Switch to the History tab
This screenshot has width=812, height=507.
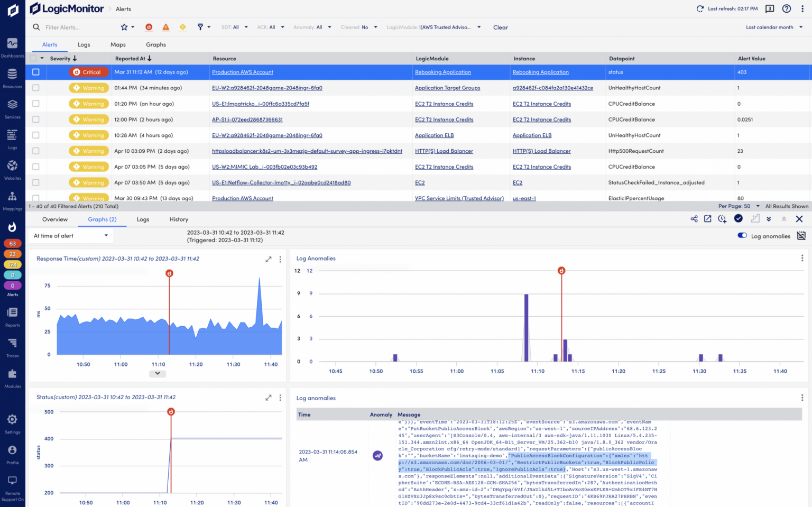[179, 219]
